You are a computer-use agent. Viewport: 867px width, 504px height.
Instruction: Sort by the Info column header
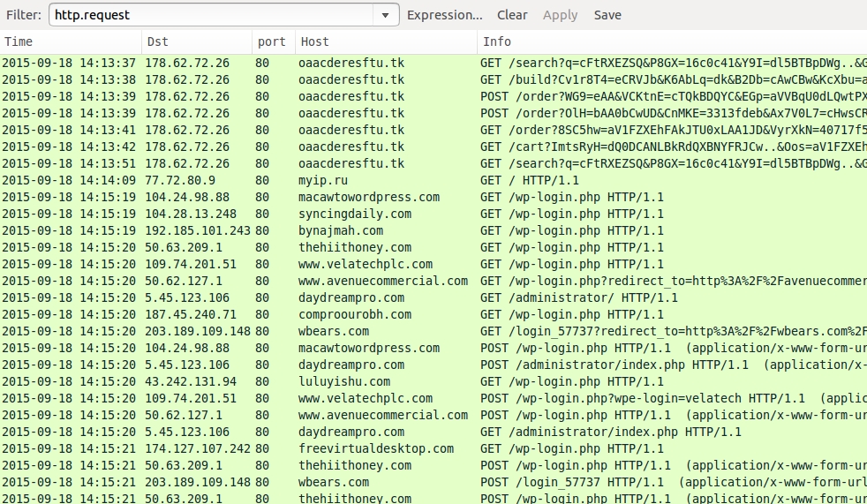pos(671,41)
